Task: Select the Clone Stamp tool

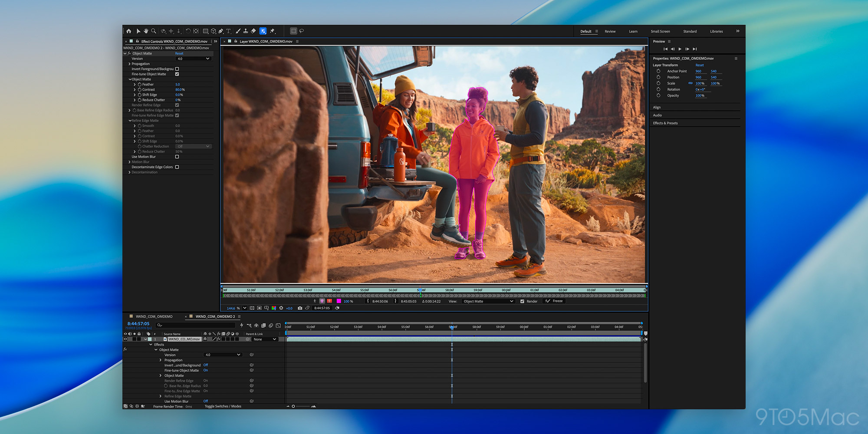Action: (x=246, y=31)
